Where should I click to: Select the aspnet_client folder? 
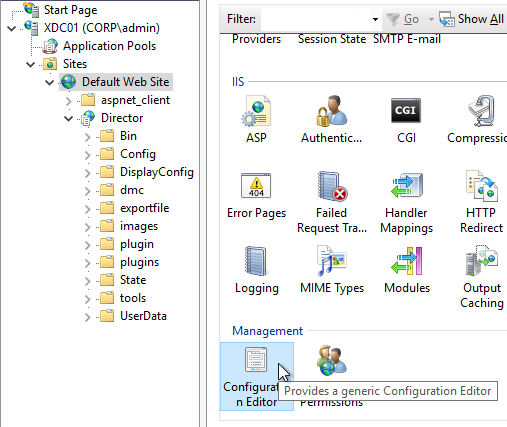135,100
